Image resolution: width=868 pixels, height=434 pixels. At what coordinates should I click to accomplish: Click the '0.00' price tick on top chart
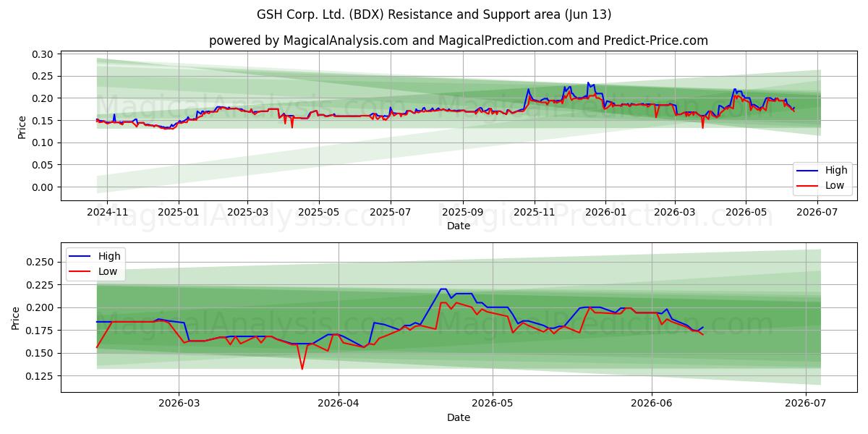tap(43, 187)
